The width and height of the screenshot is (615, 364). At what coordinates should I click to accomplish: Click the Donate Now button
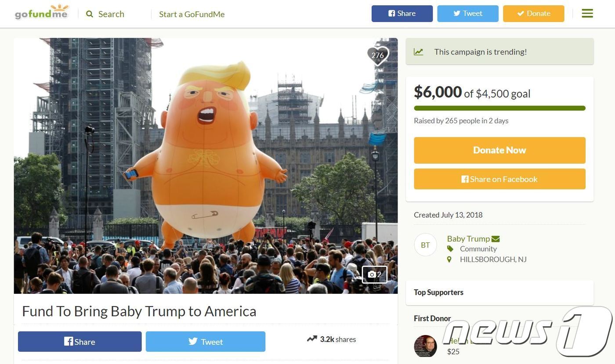point(499,150)
